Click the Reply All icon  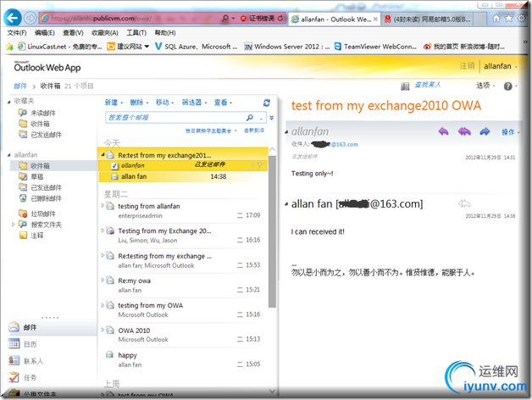tap(464, 131)
